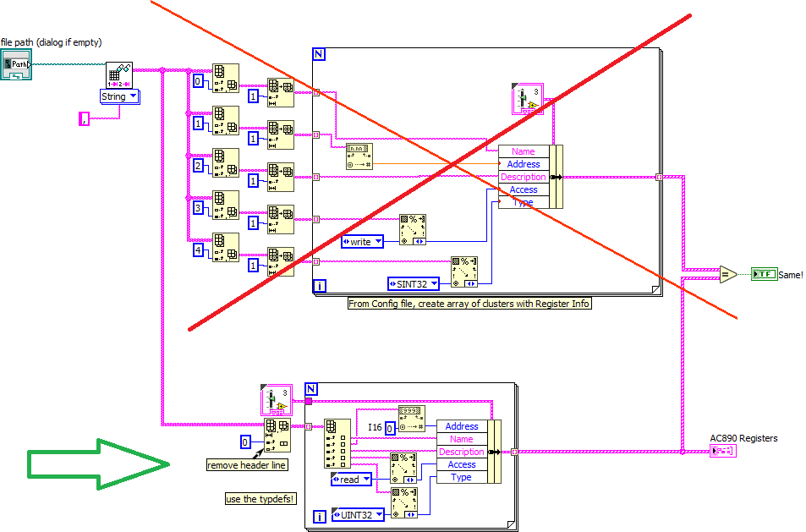Screen dimensions: 806x532
Task: Click the 'file path (dialog if empty)' label
Action: (52, 42)
